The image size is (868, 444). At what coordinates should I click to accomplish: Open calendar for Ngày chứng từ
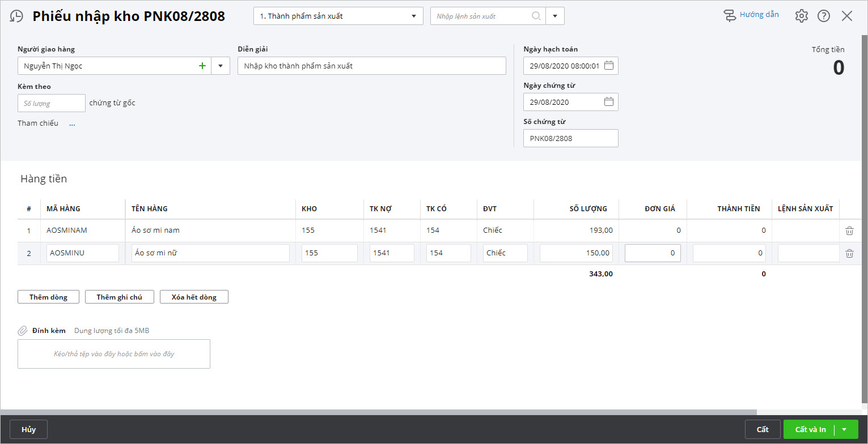click(x=609, y=102)
